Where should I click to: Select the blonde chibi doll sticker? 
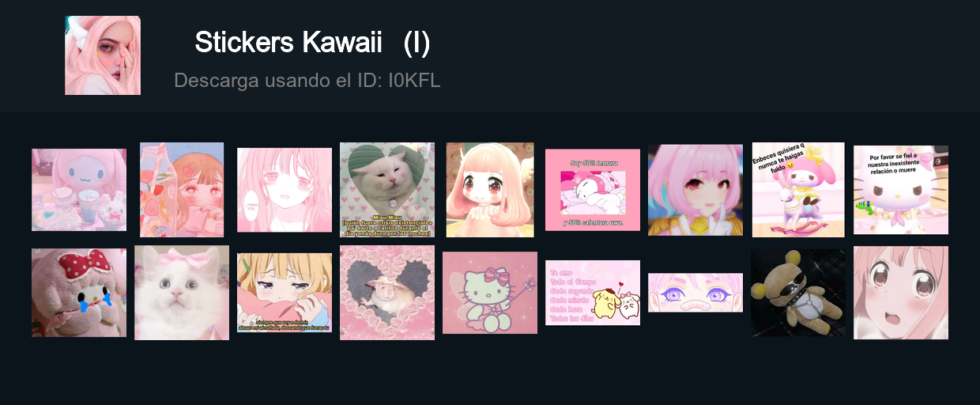(x=490, y=190)
